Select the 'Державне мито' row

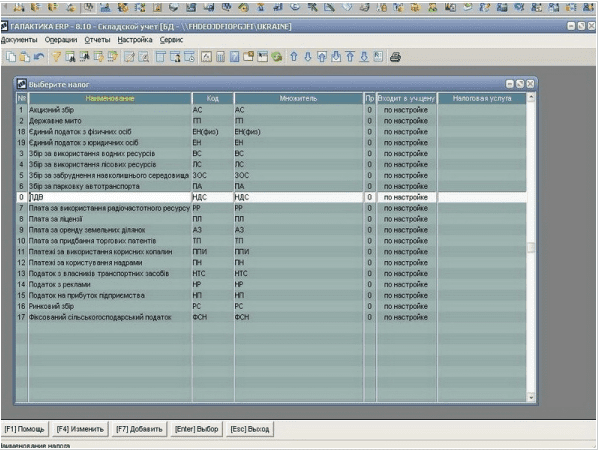pos(271,121)
